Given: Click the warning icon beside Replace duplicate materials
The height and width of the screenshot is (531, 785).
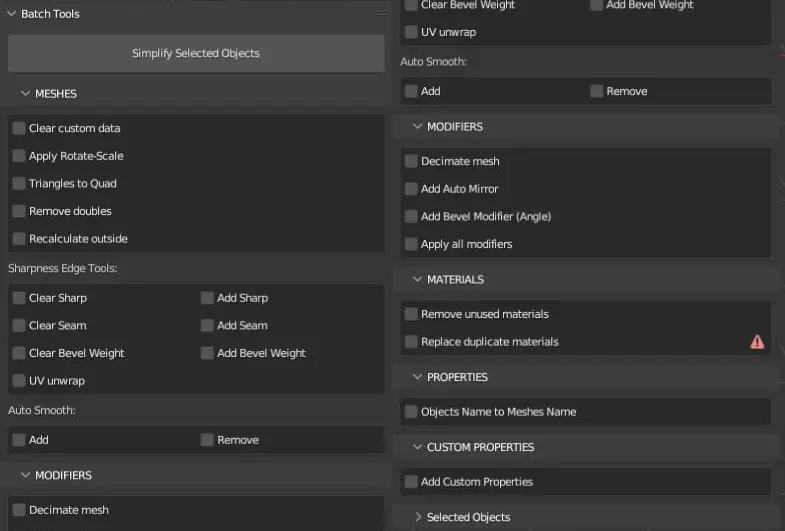Looking at the screenshot, I should click(757, 342).
